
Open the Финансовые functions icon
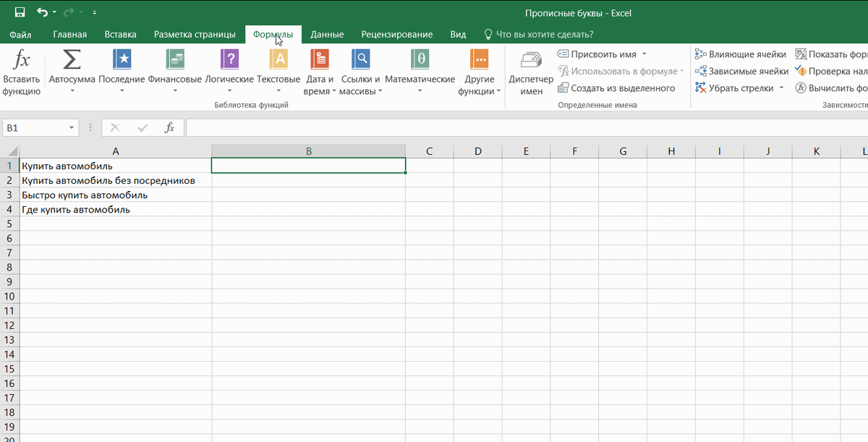coord(174,59)
